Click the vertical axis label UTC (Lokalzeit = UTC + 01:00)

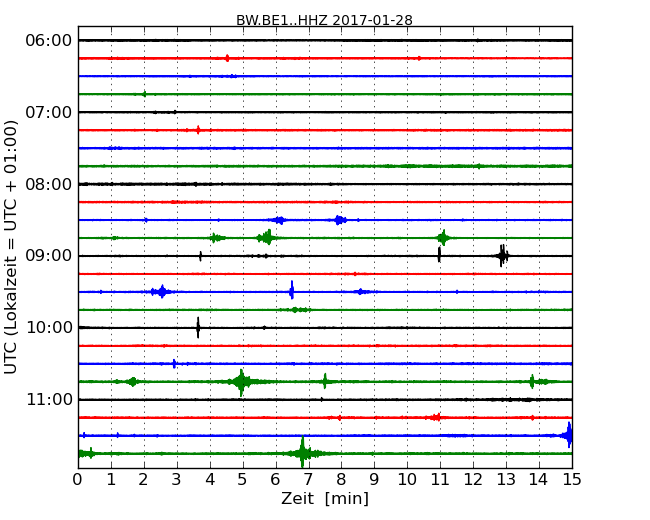point(11,248)
